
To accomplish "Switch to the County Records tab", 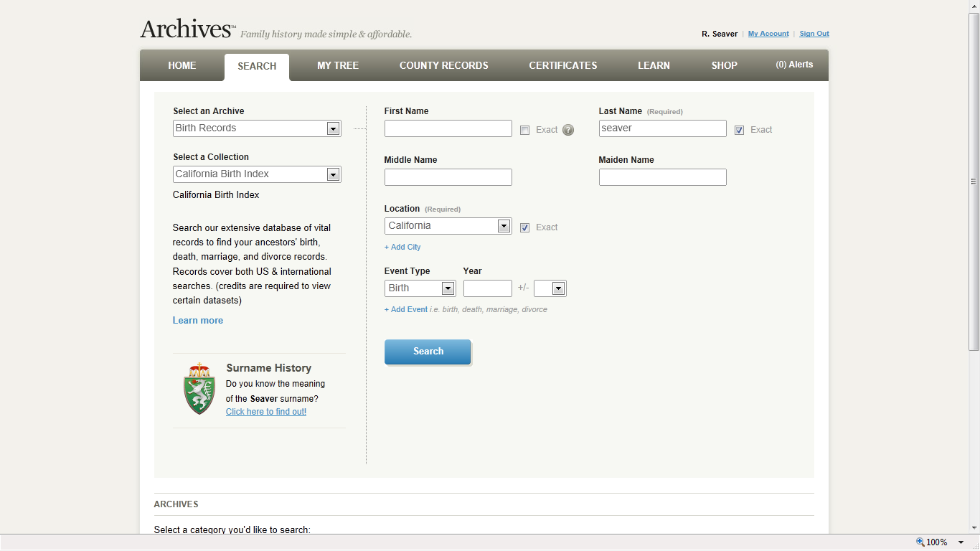I will tap(443, 65).
